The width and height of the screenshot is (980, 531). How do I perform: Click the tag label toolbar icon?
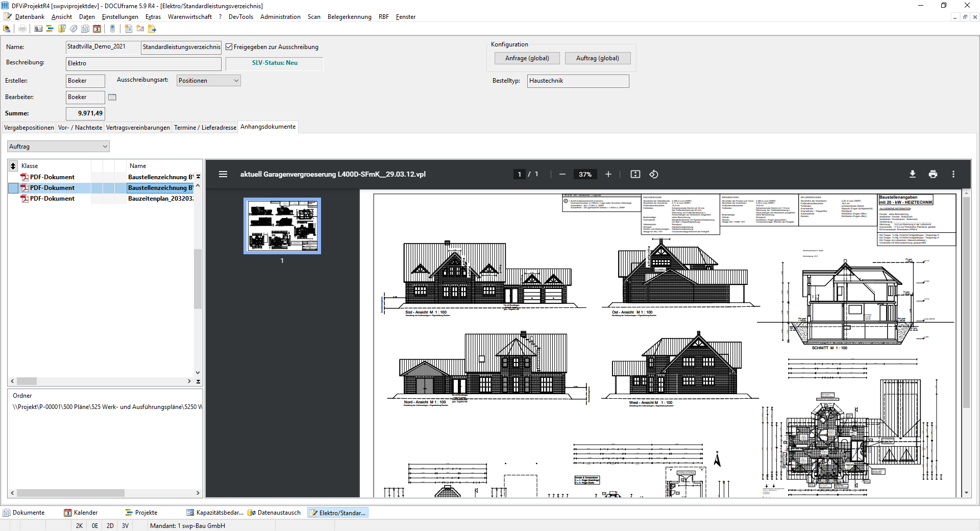(73, 29)
